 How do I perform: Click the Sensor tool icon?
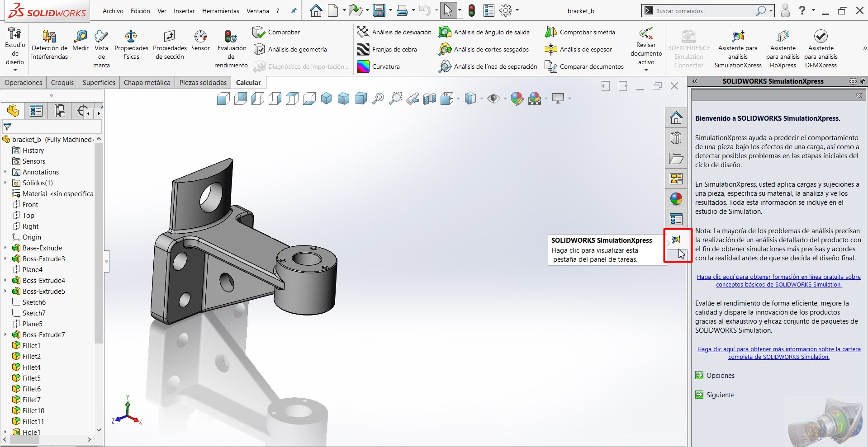point(200,41)
